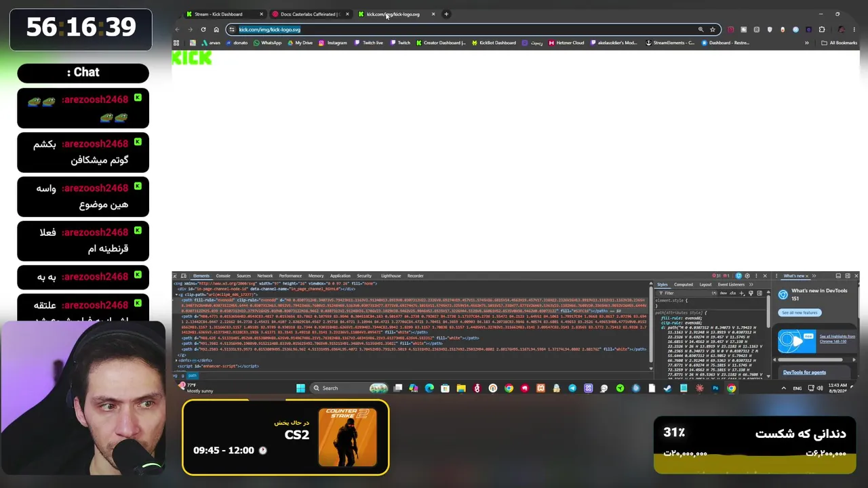868x488 pixels.
Task: Open the Twitch live bookmark
Action: tap(369, 43)
